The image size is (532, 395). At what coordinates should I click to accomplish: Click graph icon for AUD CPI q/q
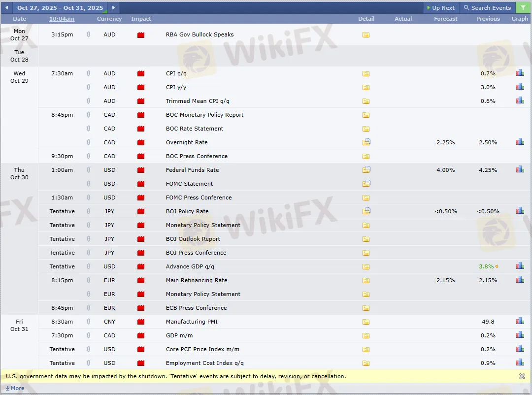[520, 73]
